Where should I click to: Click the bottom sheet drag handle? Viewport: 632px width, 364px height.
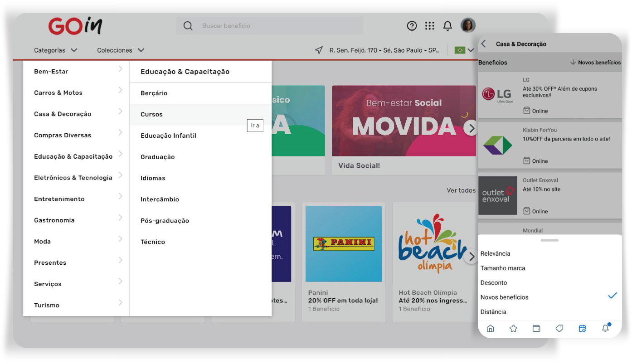pos(549,240)
